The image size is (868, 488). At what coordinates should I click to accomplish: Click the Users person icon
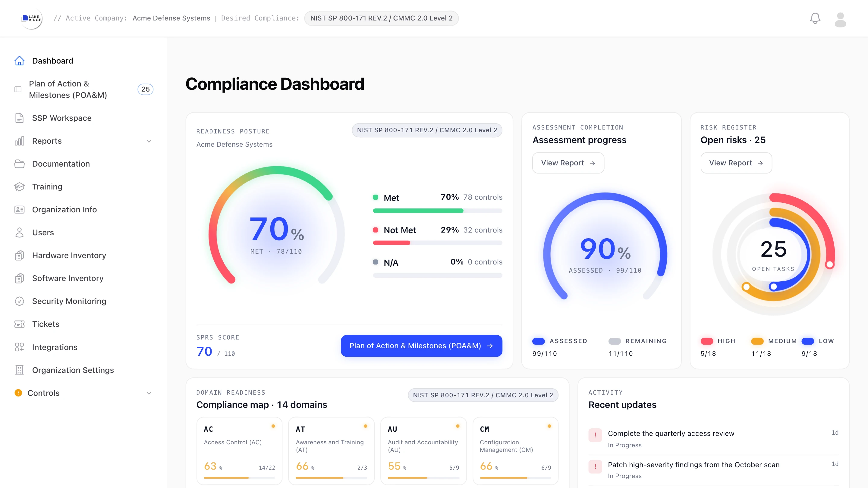[19, 232]
